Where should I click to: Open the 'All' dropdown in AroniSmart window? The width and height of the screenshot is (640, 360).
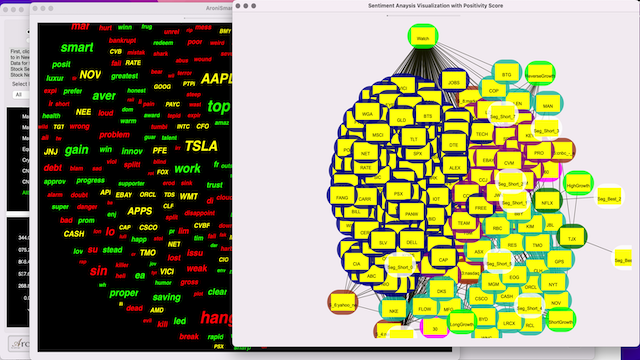pyautogui.click(x=20, y=94)
